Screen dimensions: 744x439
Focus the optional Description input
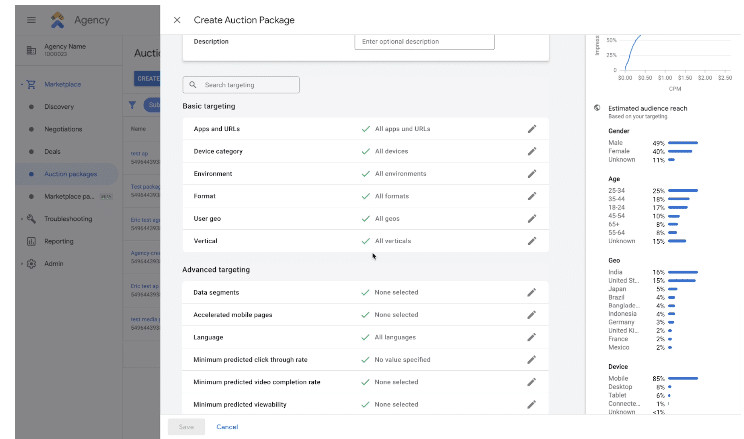pos(424,42)
